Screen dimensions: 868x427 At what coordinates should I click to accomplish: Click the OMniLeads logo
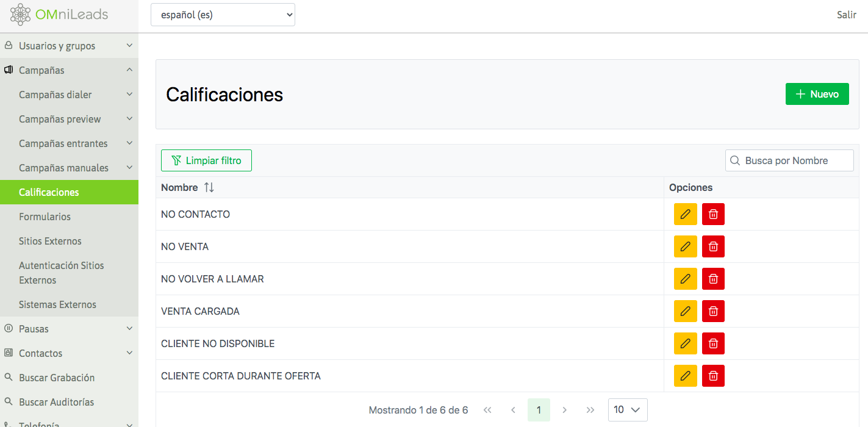click(59, 15)
